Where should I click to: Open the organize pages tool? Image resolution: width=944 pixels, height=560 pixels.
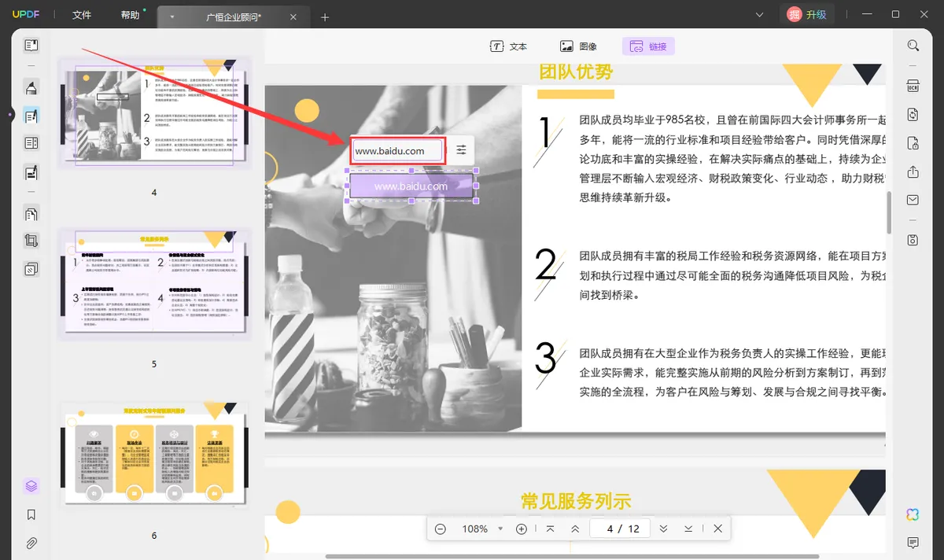click(x=31, y=213)
